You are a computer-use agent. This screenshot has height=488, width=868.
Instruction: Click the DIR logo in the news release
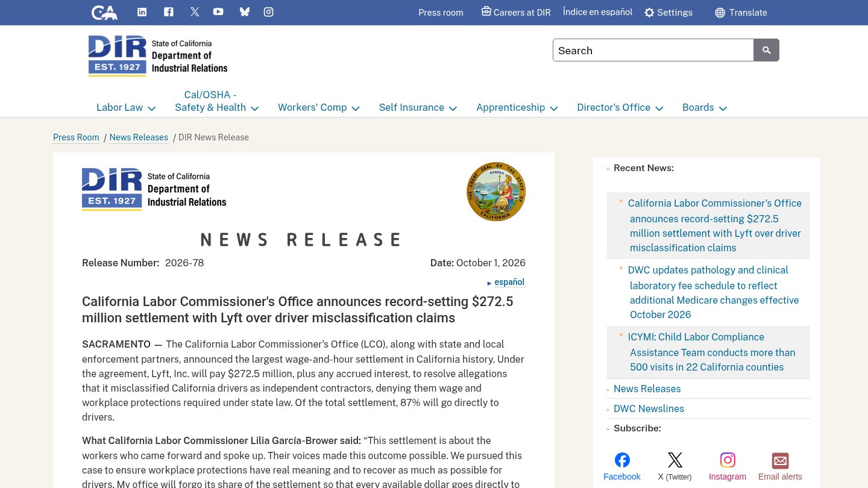pos(154,189)
